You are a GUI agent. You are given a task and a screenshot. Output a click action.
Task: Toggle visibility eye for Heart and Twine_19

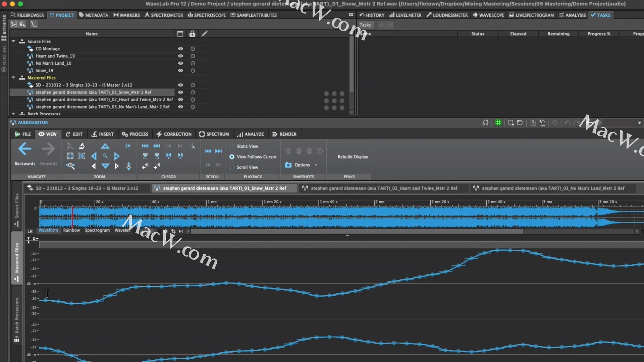(180, 56)
